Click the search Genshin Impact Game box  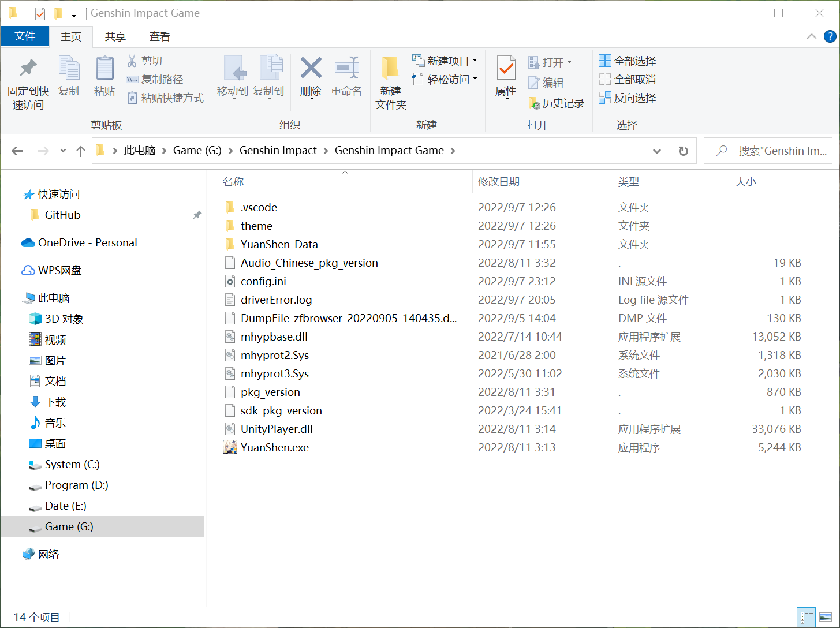coord(768,151)
